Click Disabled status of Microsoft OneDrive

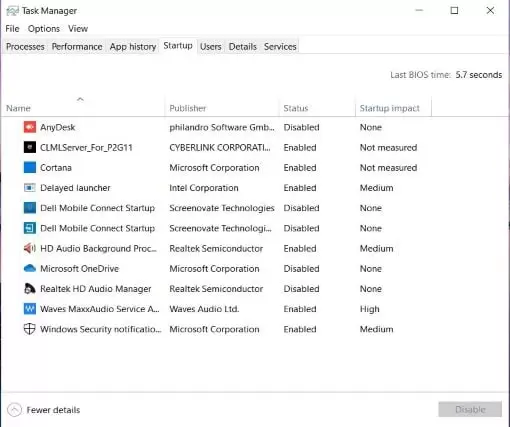point(301,269)
